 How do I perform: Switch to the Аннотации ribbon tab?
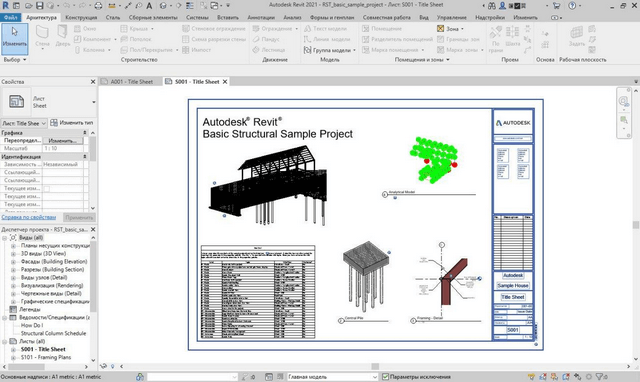point(261,18)
